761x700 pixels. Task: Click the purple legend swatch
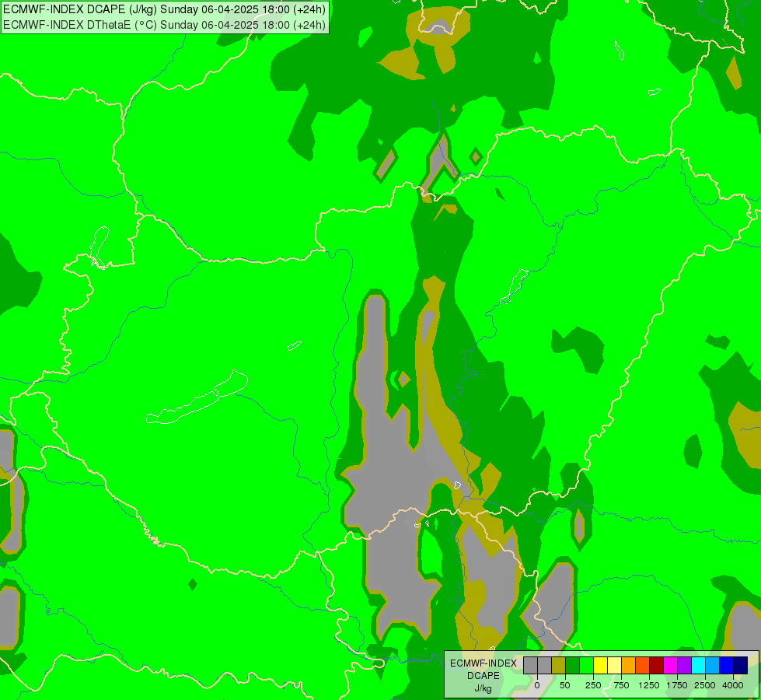tap(684, 666)
